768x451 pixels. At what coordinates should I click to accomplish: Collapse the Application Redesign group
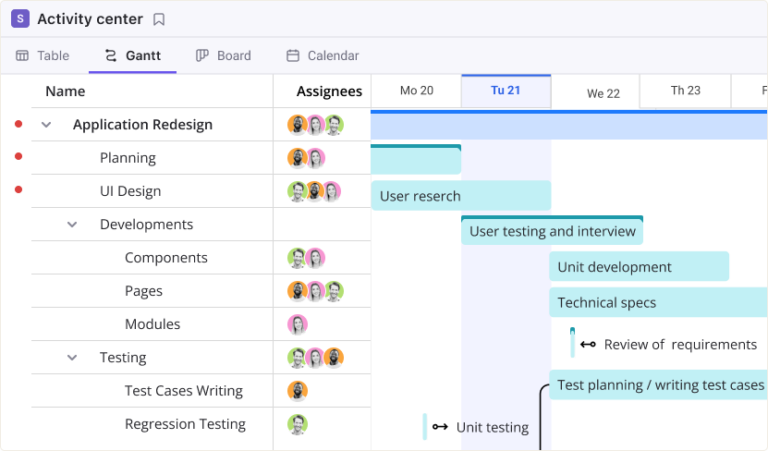coord(46,124)
